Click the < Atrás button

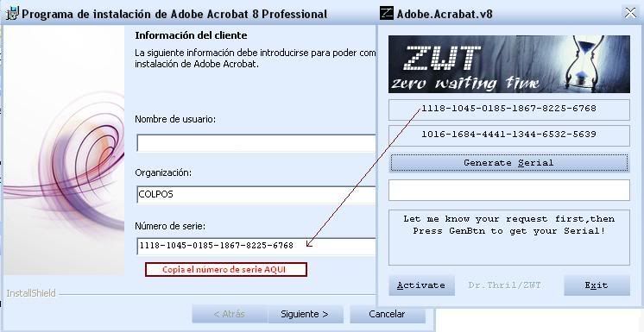(x=230, y=315)
